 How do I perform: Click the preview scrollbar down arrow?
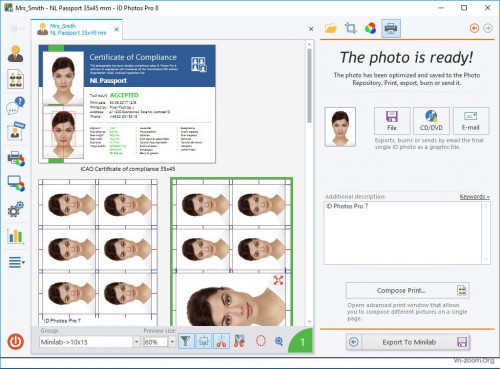tap(309, 322)
